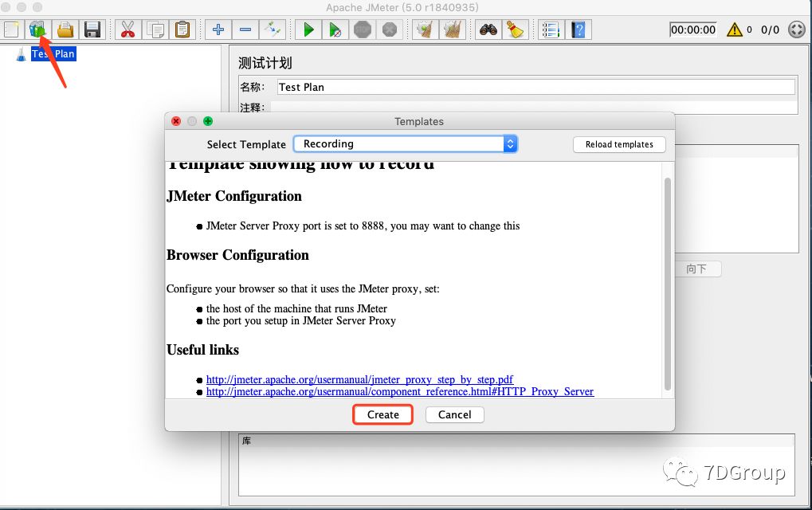Click the Stop test icon

coord(363,29)
